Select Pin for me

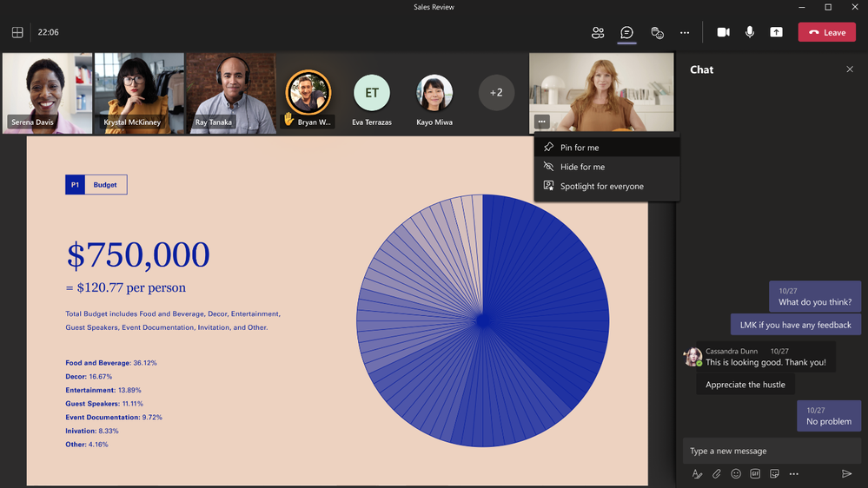pos(606,147)
